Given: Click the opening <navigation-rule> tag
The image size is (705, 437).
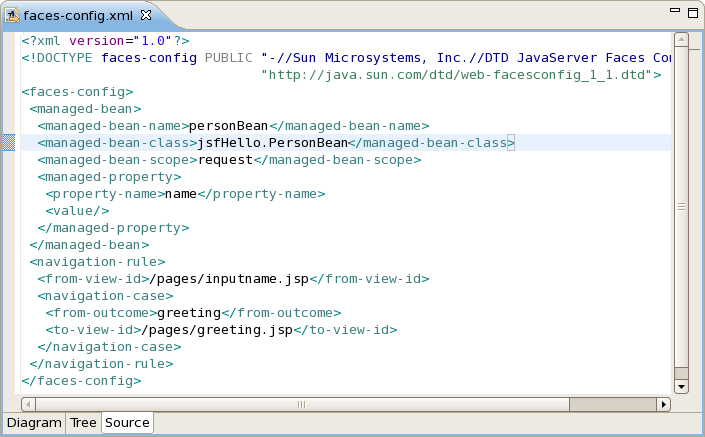Looking at the screenshot, I should (98, 262).
